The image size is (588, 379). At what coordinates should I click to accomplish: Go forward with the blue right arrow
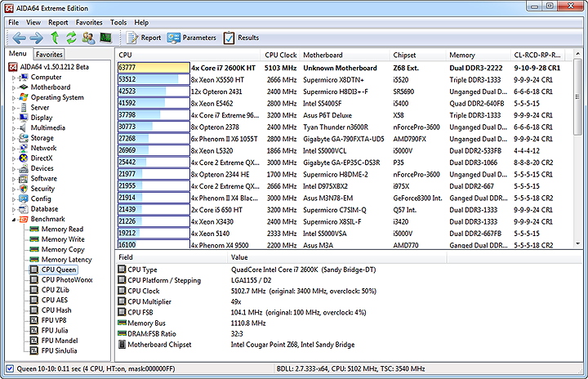pos(37,38)
